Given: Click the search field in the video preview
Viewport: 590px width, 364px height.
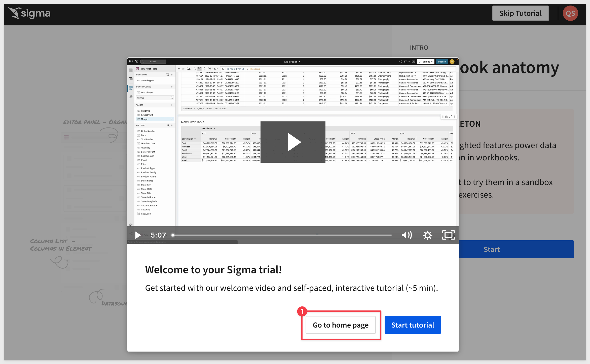Looking at the screenshot, I should (153, 62).
